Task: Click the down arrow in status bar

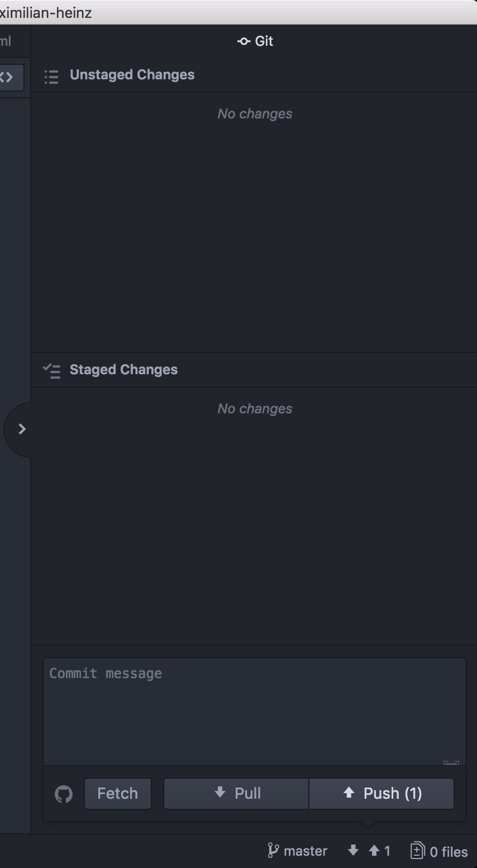Action: pos(353,851)
